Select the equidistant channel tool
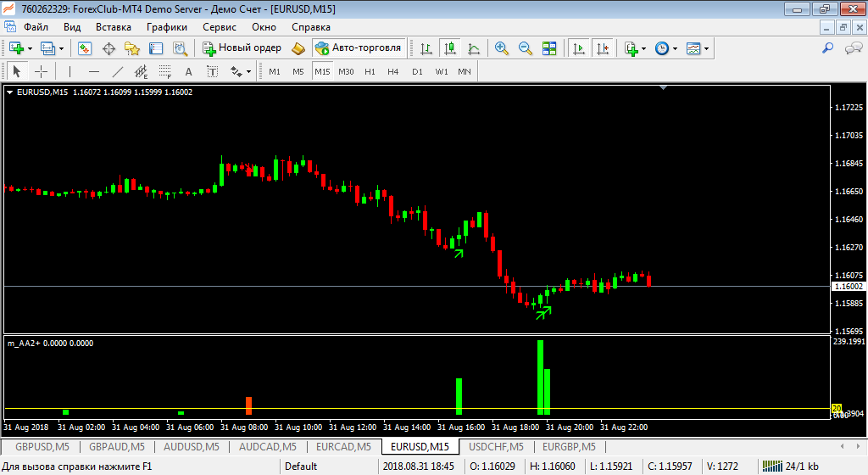Image resolution: width=868 pixels, height=475 pixels. pos(142,71)
